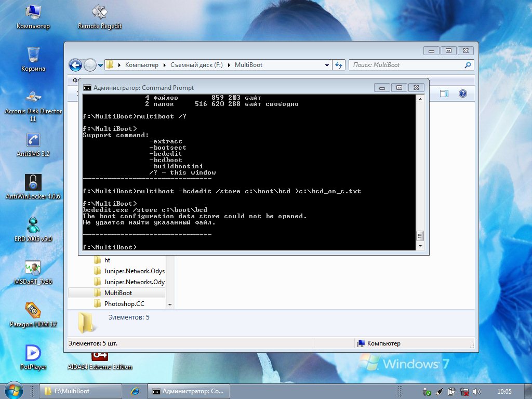Click the Windows Start button
This screenshot has height=399, width=532.
(14, 391)
